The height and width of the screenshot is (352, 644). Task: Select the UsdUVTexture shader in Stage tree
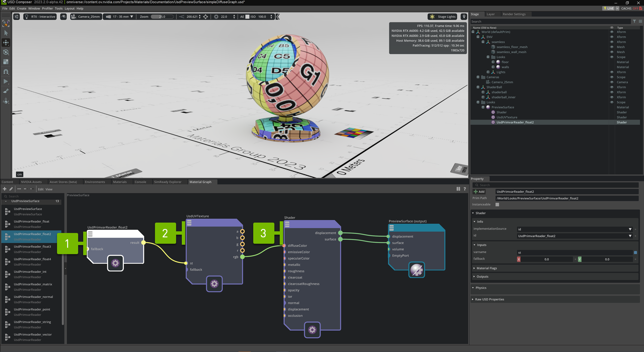point(506,117)
